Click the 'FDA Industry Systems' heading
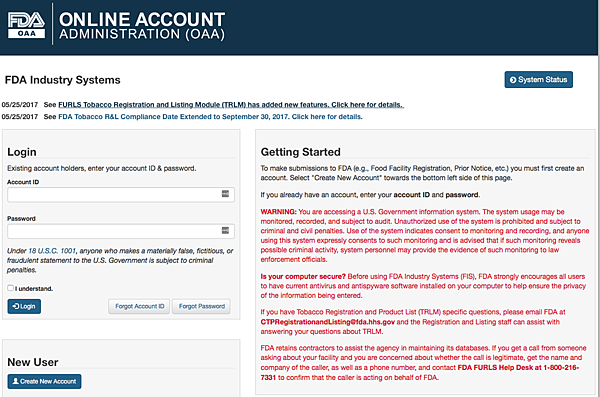The height and width of the screenshot is (397, 600). pos(62,80)
